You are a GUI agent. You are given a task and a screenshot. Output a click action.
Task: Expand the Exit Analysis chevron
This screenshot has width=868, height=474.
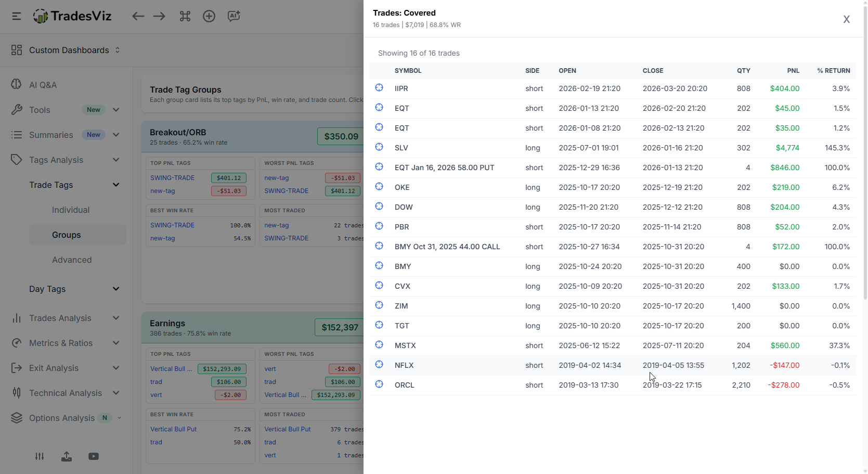tap(116, 368)
